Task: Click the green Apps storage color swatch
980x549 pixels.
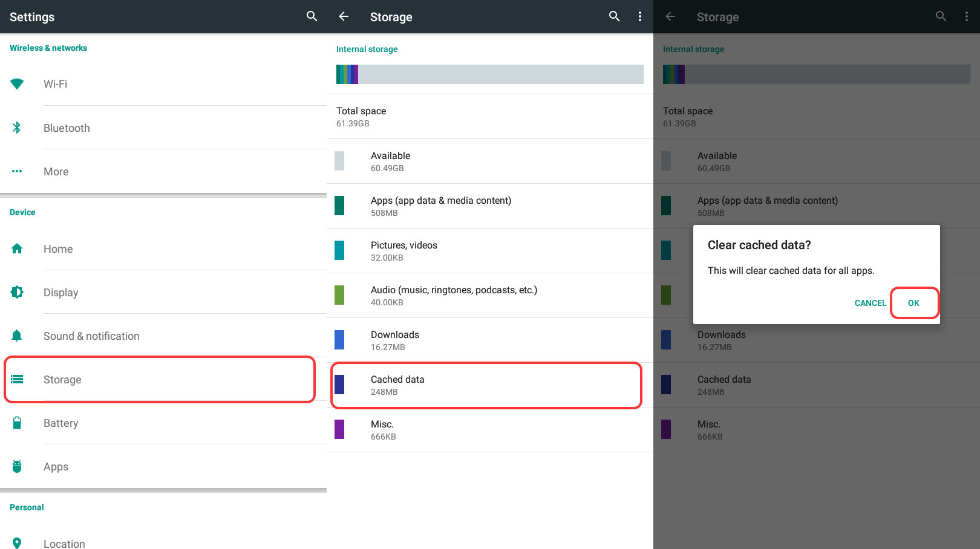Action: point(339,206)
